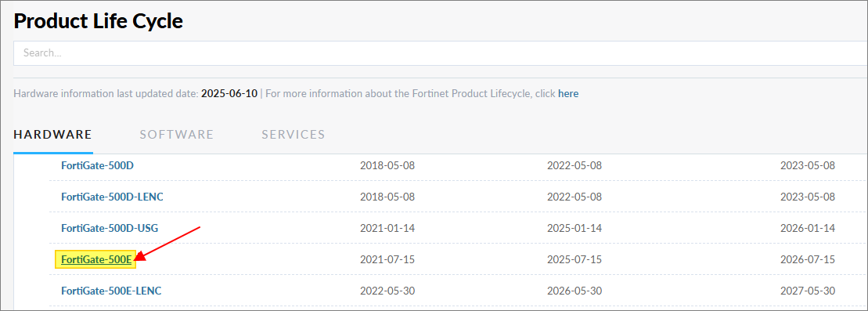Viewport: 868px width, 311px height.
Task: Click the 2021-01-14 date for FortiGate-500D-USG
Action: click(387, 228)
